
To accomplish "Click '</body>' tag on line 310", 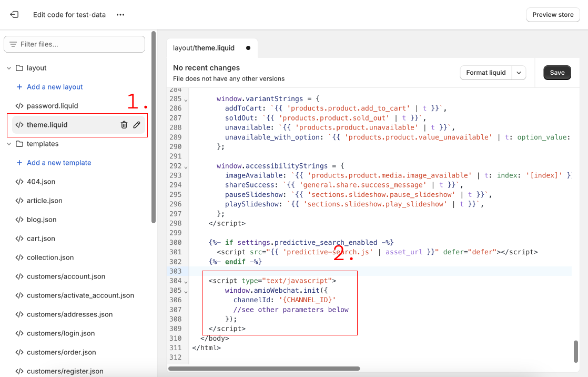I will coord(215,339).
